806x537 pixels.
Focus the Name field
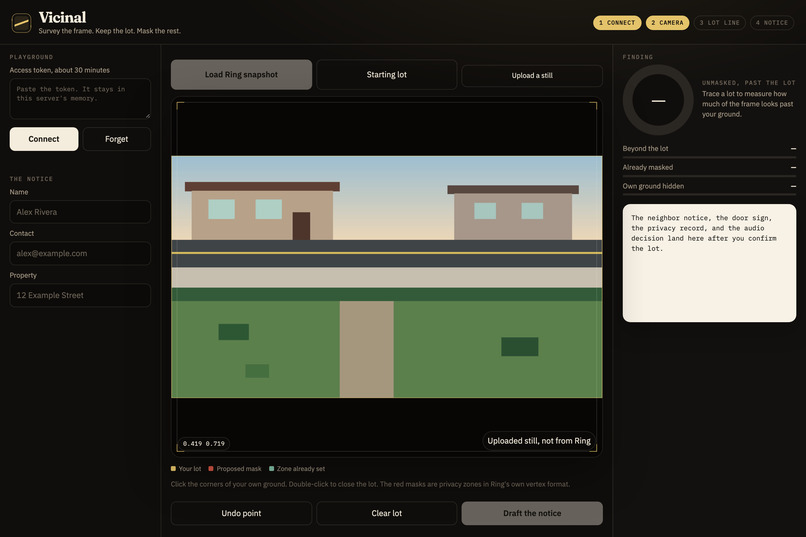80,212
